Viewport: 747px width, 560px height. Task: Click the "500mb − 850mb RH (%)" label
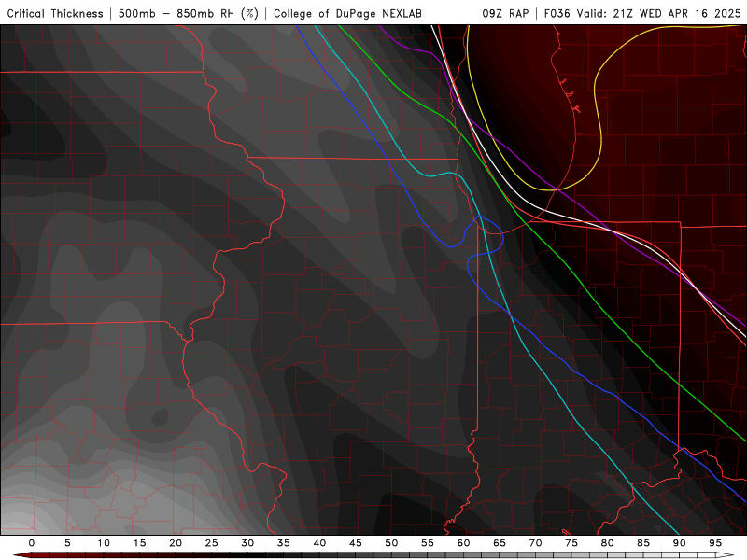click(189, 13)
